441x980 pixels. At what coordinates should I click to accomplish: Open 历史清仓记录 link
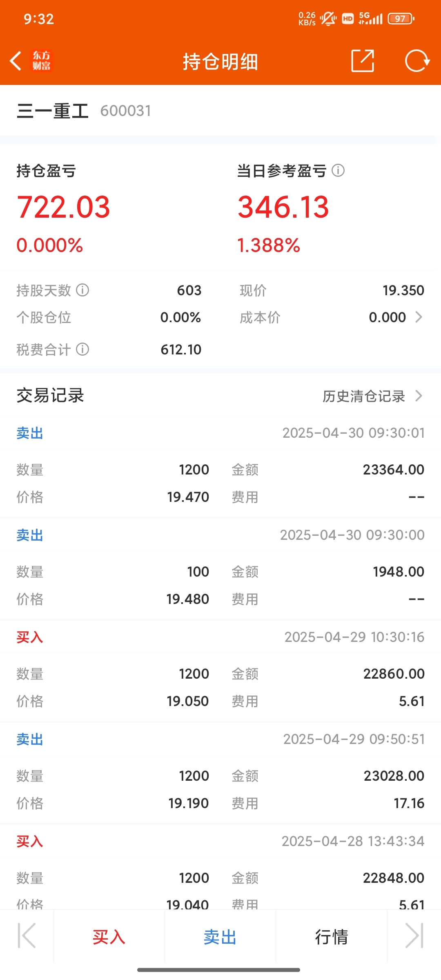tap(364, 396)
